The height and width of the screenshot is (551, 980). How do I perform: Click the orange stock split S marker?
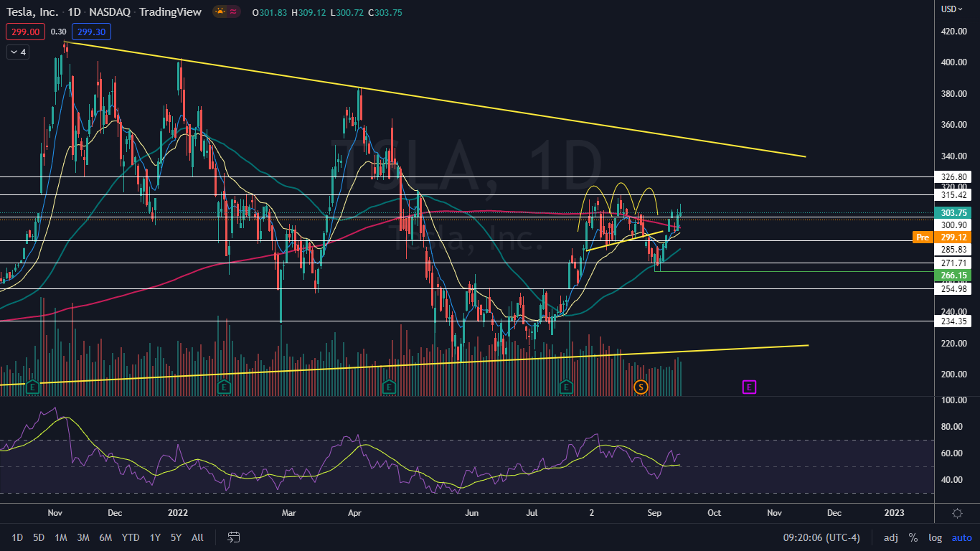point(641,387)
